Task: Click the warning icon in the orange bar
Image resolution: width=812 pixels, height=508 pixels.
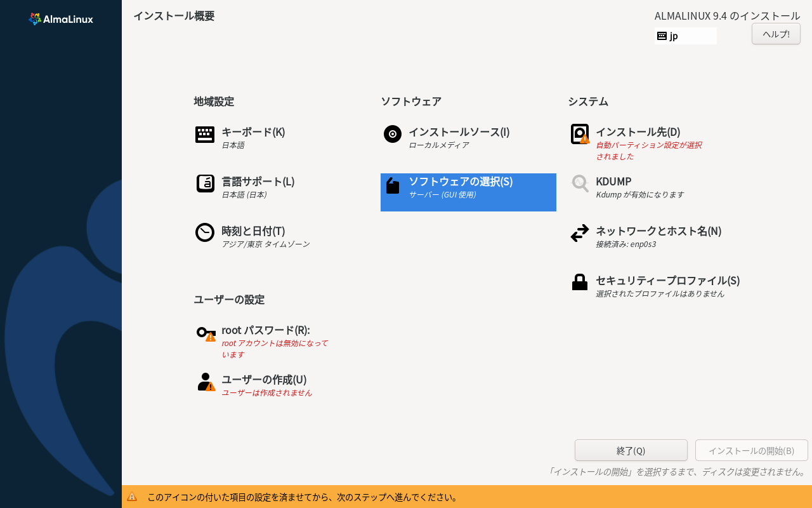Action: [x=132, y=497]
